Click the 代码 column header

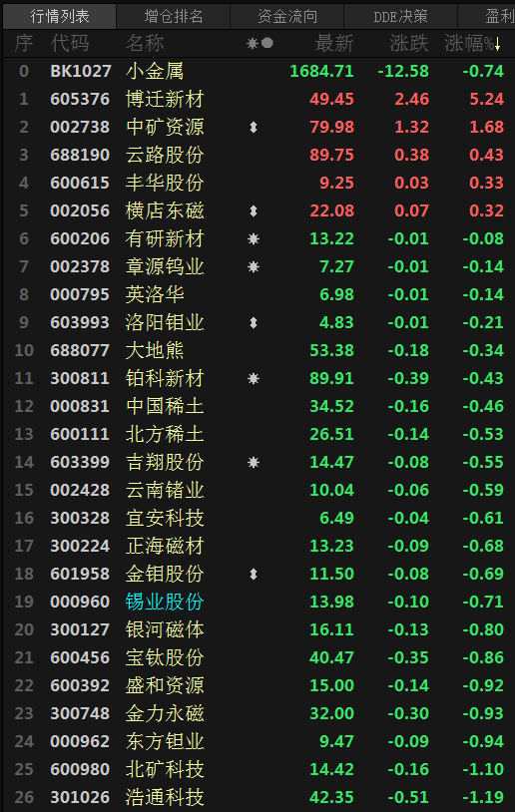tap(70, 44)
